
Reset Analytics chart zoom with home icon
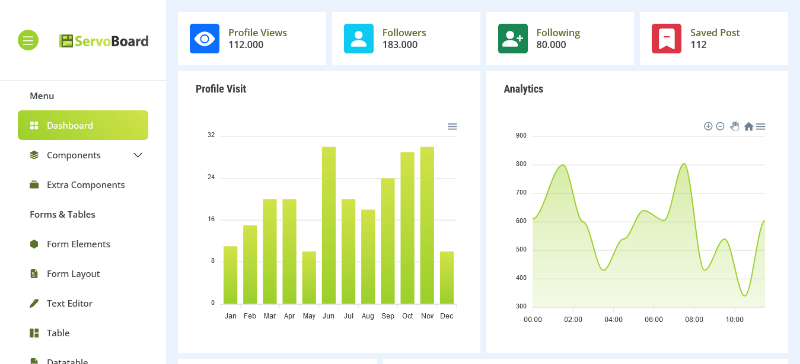(x=748, y=127)
